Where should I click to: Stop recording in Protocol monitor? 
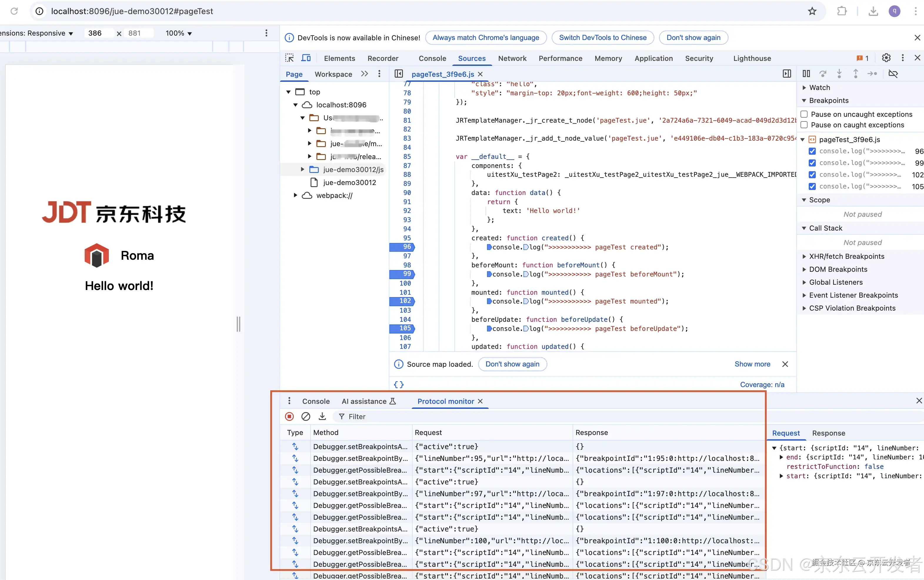[289, 416]
